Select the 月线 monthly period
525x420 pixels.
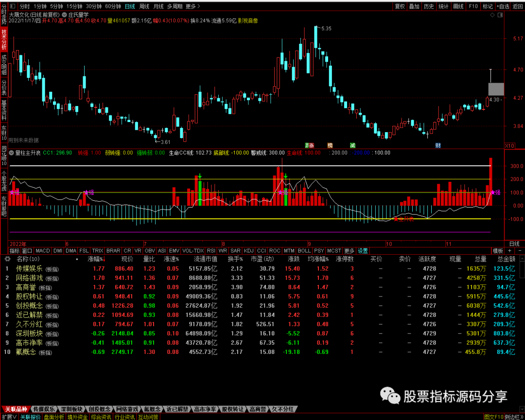(158, 6)
